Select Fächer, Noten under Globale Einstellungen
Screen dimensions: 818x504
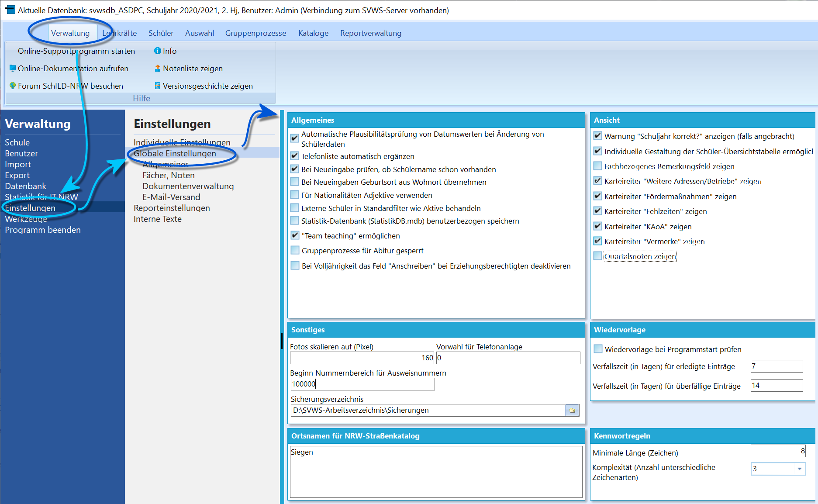pyautogui.click(x=168, y=175)
